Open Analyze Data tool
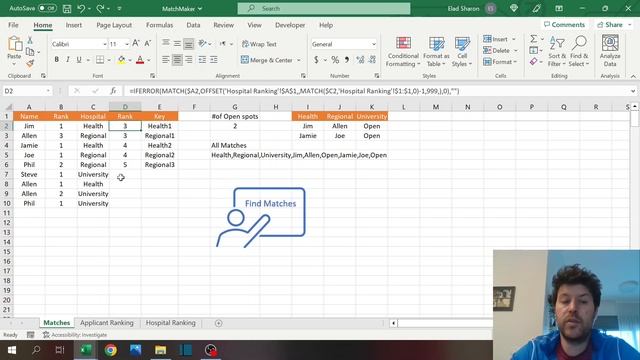640x360 pixels. (x=610, y=51)
